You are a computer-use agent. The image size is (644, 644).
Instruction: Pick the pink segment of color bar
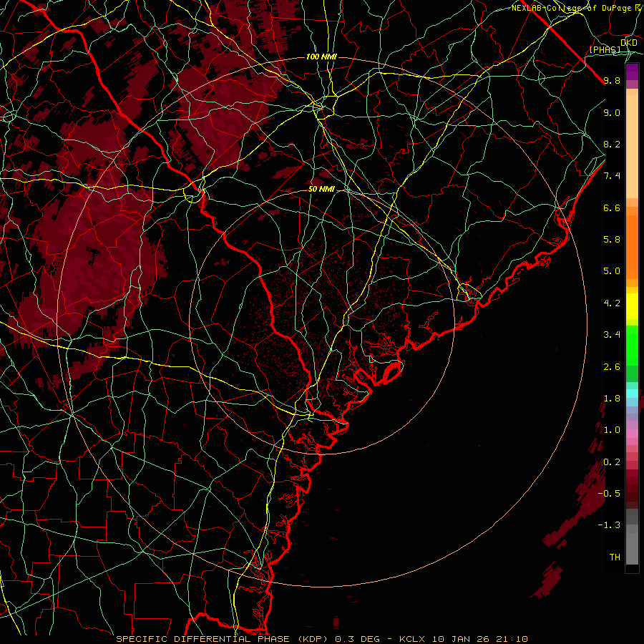[x=632, y=434]
